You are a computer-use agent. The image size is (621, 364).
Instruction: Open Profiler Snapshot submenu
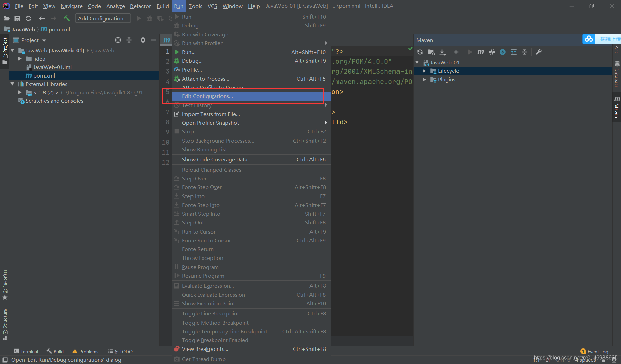point(251,123)
